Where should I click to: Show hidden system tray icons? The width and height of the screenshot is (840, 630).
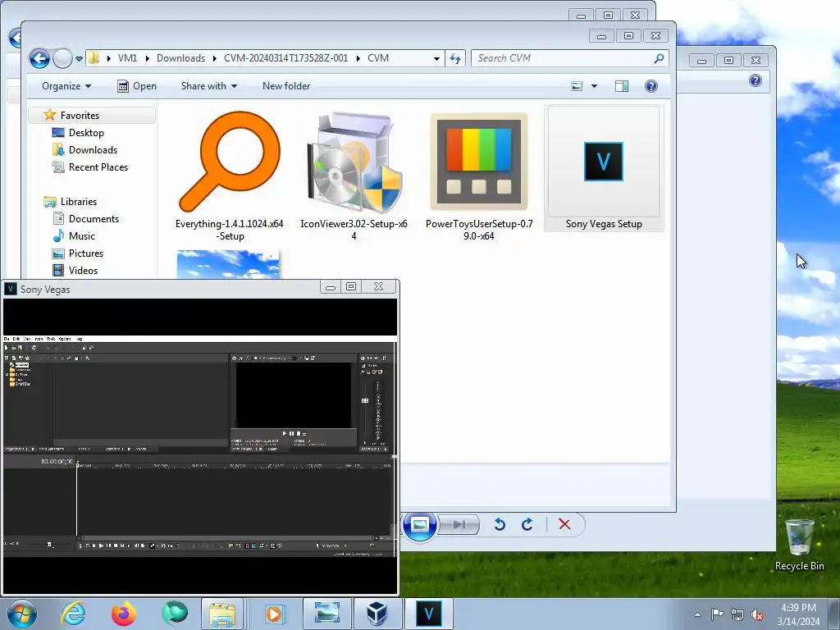coord(697,614)
